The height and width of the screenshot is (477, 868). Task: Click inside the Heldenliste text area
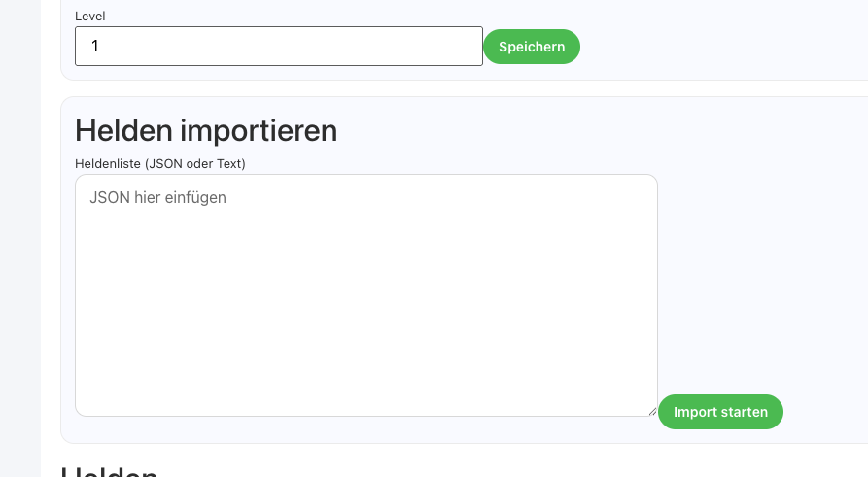(x=365, y=295)
